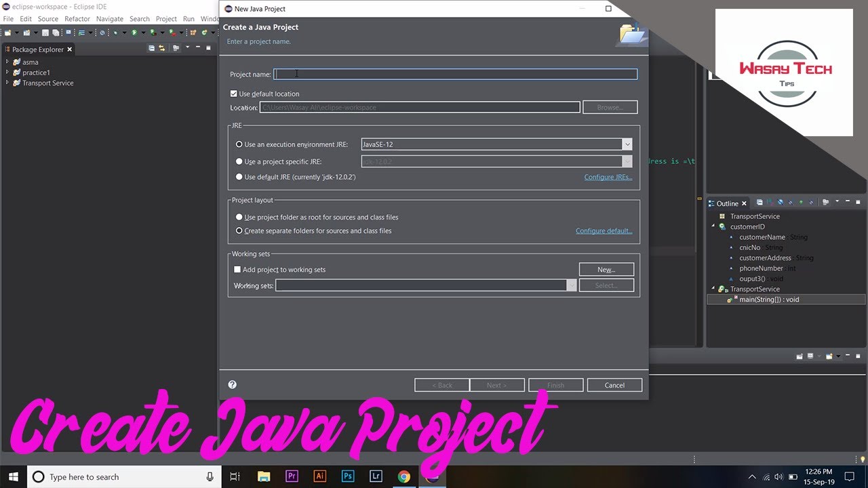Viewport: 868px width, 488px height.
Task: Open Adobe Premiere Pro from taskbar
Action: 292,476
